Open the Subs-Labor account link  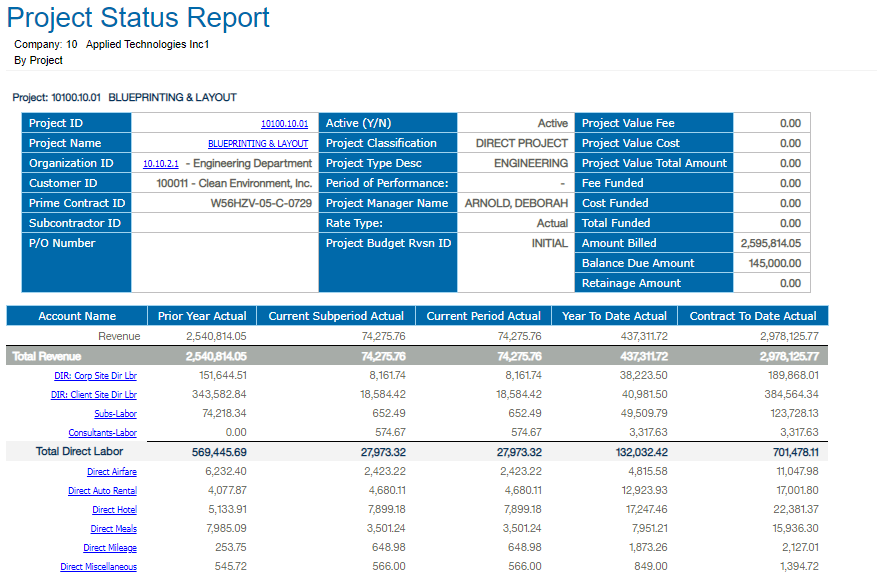click(x=116, y=414)
